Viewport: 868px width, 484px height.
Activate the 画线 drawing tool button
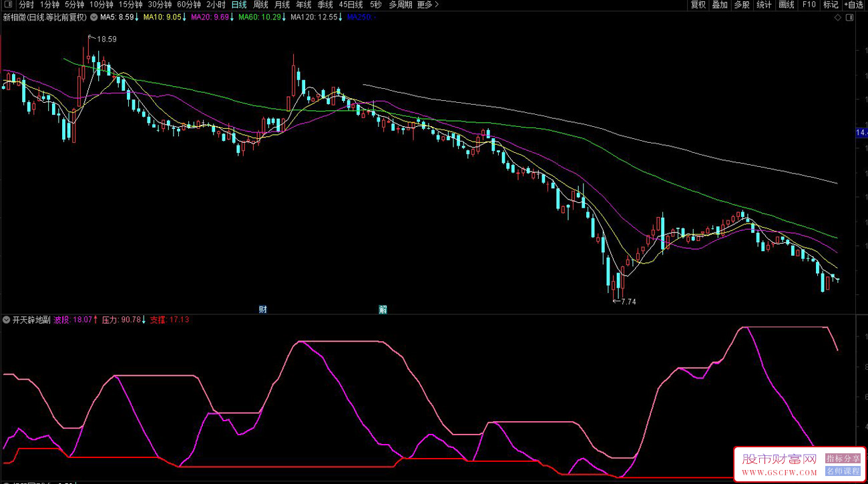point(787,5)
